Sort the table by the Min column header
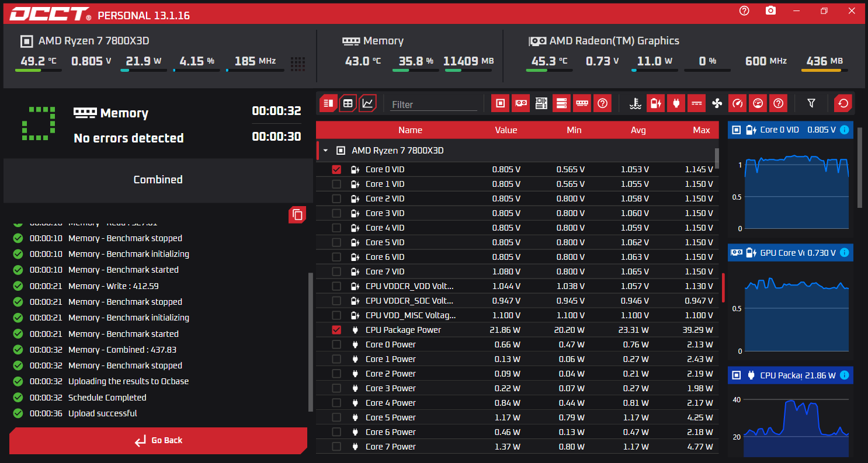The height and width of the screenshot is (463, 868). click(x=574, y=130)
